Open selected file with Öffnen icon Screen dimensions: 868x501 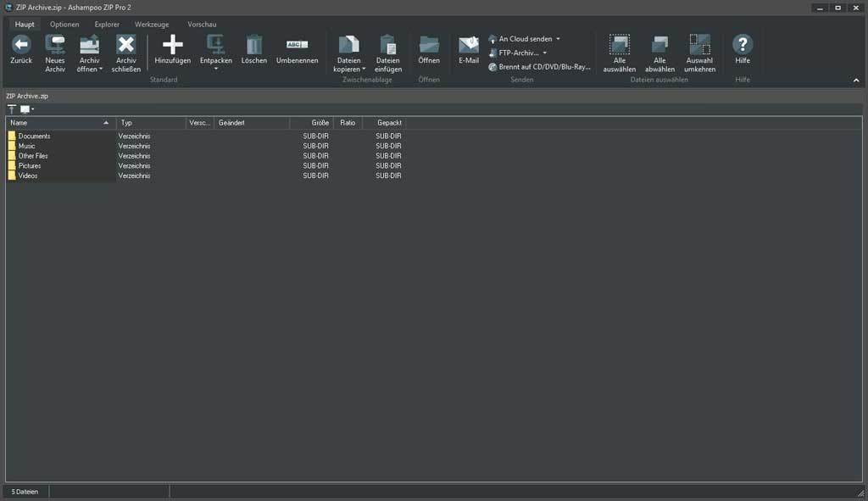coord(429,44)
